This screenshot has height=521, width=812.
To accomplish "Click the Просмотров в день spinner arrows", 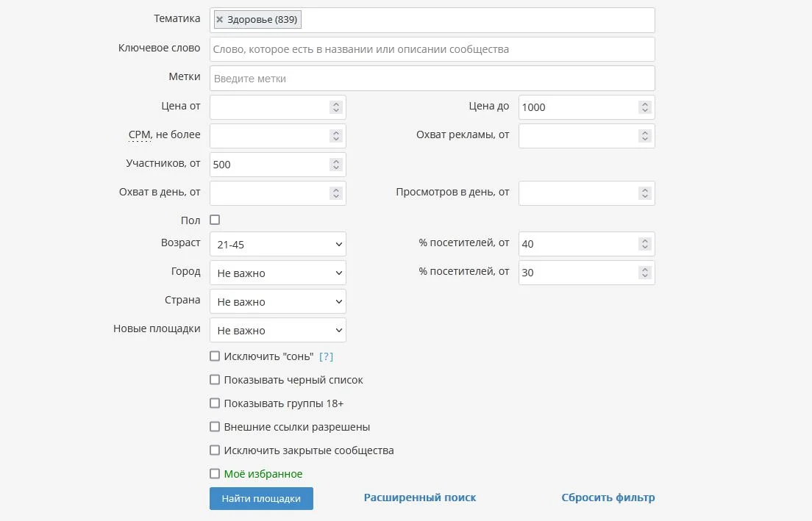I will coord(645,193).
